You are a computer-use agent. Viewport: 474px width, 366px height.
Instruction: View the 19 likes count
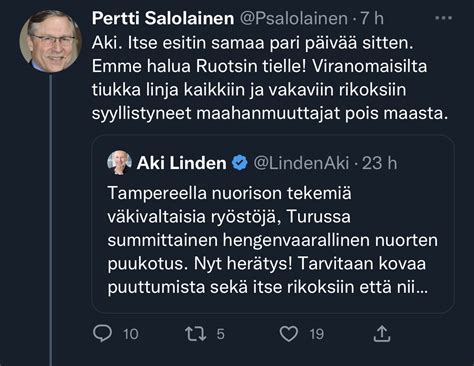coord(317,334)
